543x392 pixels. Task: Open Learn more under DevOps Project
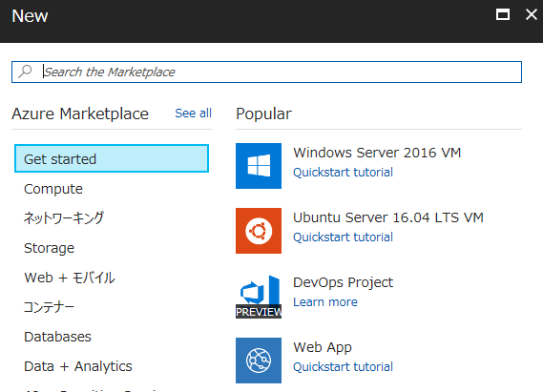pos(325,302)
